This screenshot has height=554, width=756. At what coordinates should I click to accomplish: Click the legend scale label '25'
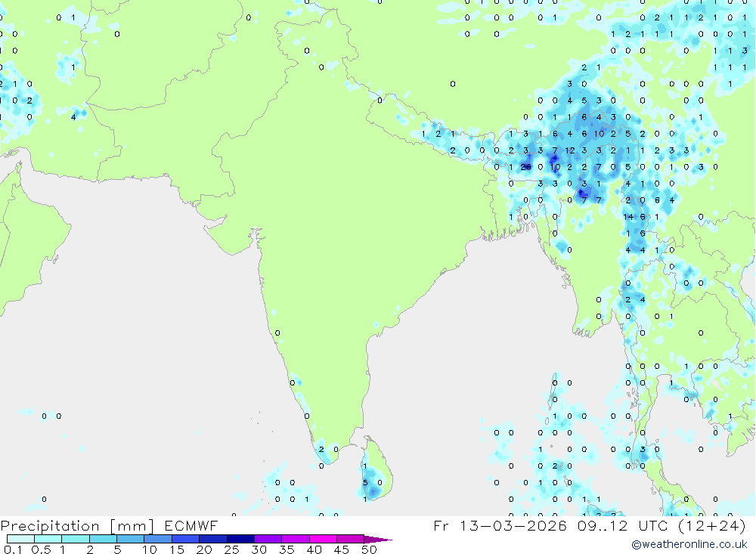pyautogui.click(x=231, y=549)
